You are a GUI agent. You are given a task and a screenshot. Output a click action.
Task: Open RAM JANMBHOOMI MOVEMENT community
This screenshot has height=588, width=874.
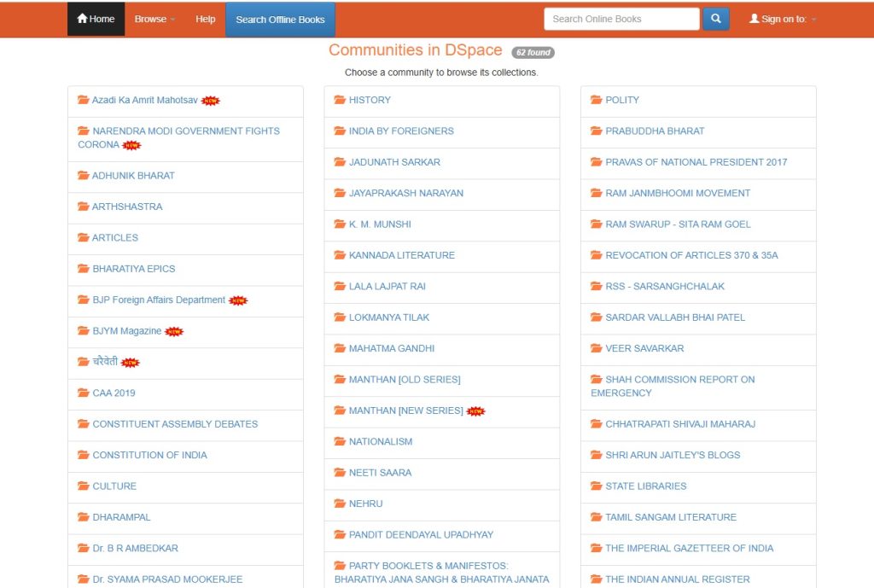point(678,193)
